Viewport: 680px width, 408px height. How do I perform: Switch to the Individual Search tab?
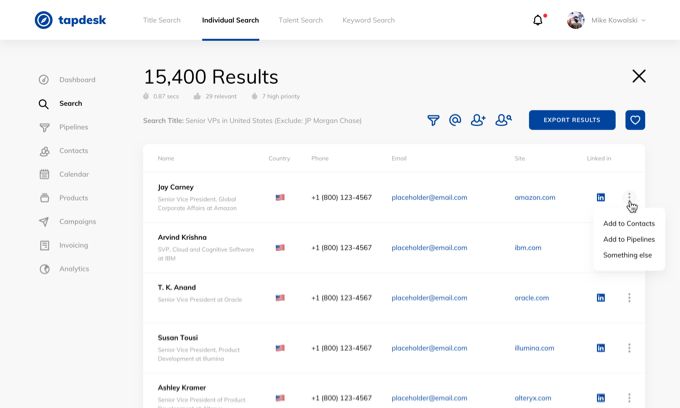230,20
